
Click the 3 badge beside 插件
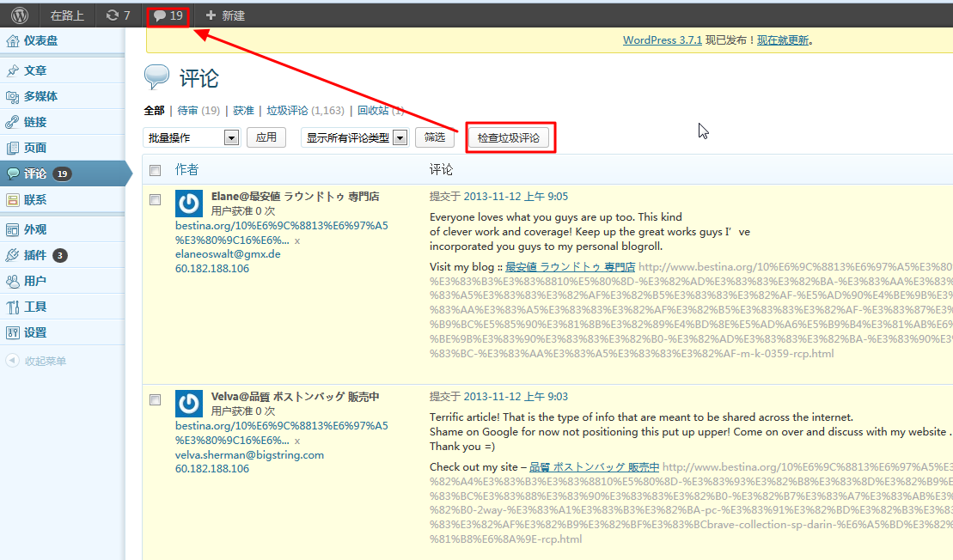59,255
